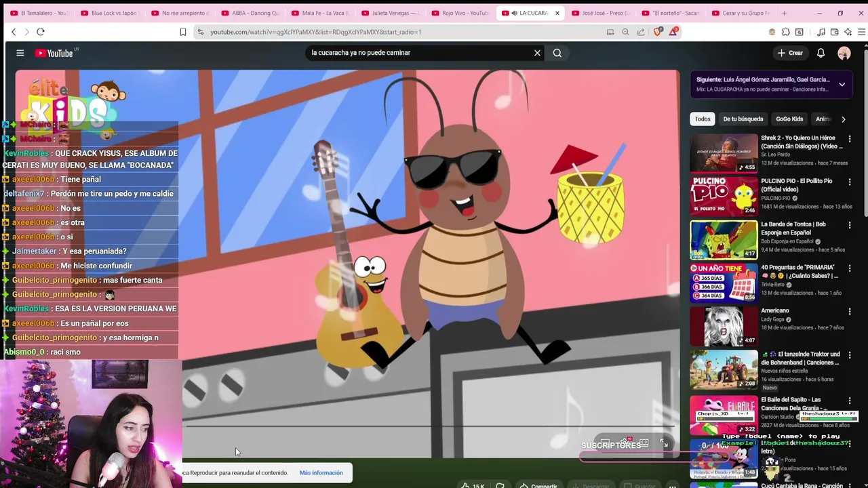Open the music note playlist icon
This screenshot has width=868, height=488.
coord(821,32)
